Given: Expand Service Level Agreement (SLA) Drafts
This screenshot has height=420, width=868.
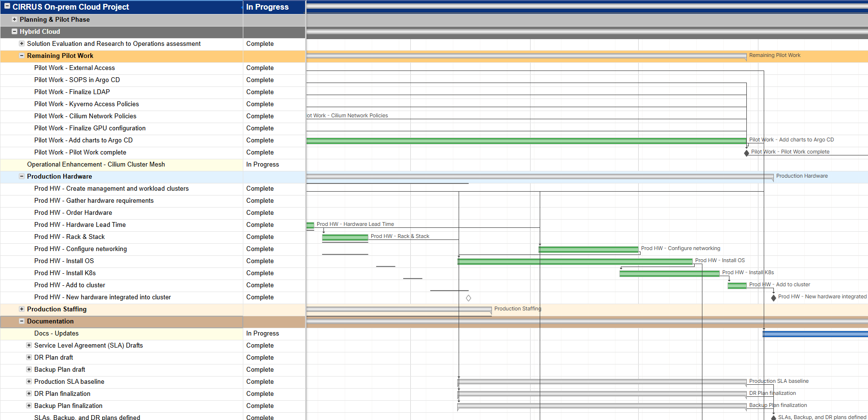Looking at the screenshot, I should [x=29, y=345].
